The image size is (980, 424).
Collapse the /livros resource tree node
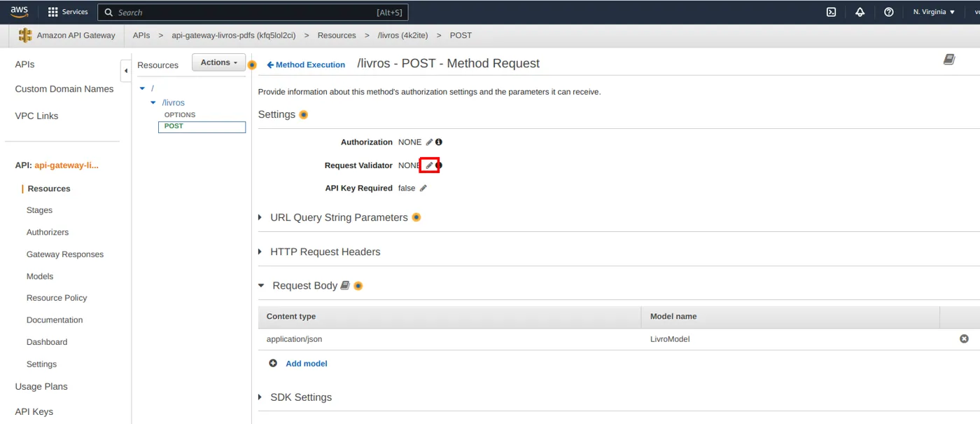[153, 102]
